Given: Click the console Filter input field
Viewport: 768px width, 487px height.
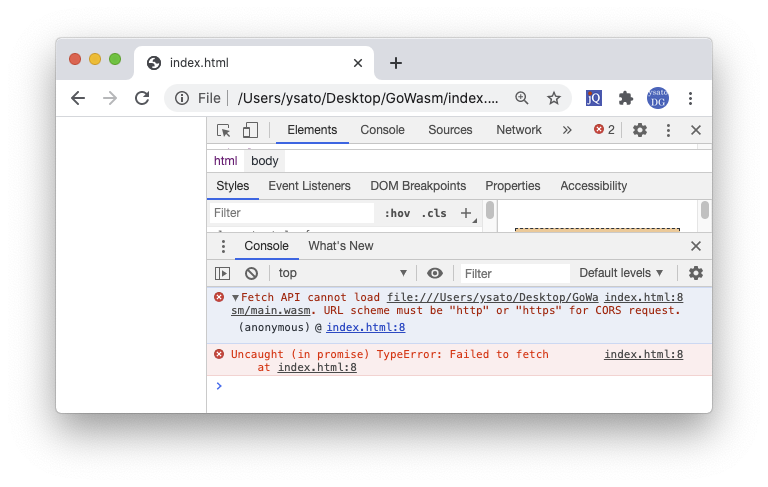Looking at the screenshot, I should [x=514, y=273].
